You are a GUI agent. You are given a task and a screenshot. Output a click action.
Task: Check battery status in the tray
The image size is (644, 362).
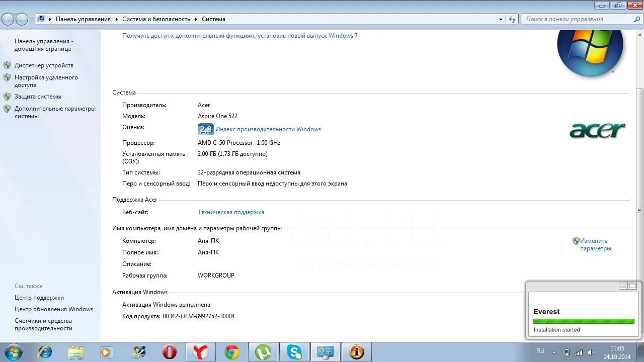coord(567,352)
